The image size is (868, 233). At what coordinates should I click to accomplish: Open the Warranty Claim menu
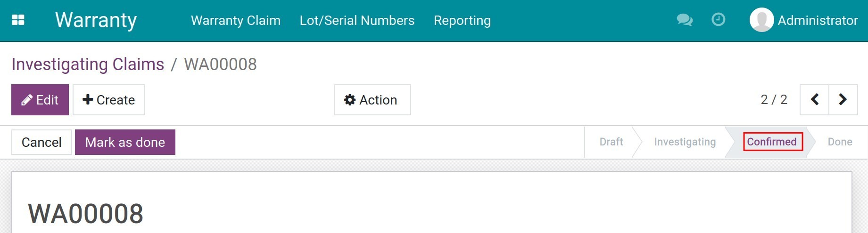point(236,20)
